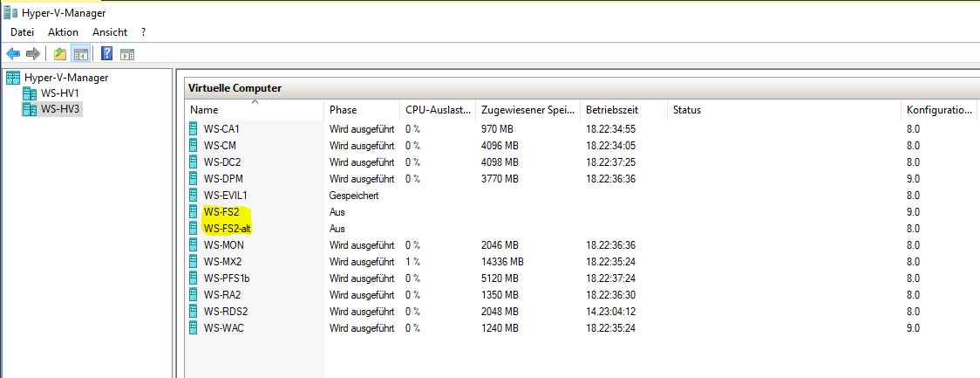Open the Ansicht menu
This screenshot has height=378, width=980.
[x=110, y=32]
